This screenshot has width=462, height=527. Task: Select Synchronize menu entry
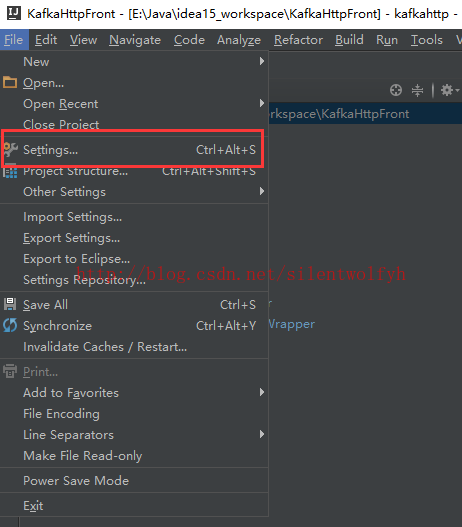point(134,325)
